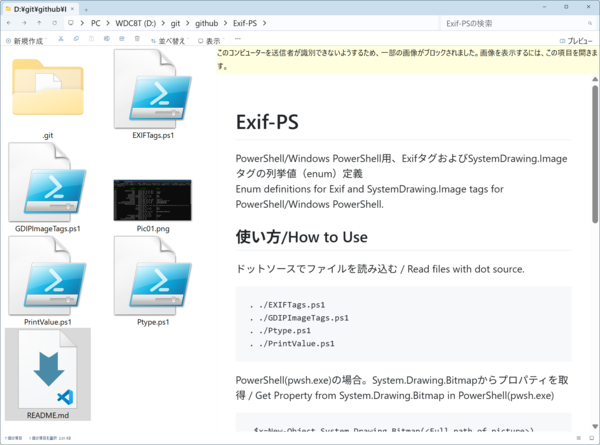Image resolution: width=600 pixels, height=445 pixels.
Task: Expand chevron after WDC8T (D:) in breadcrumb
Action: pos(163,23)
